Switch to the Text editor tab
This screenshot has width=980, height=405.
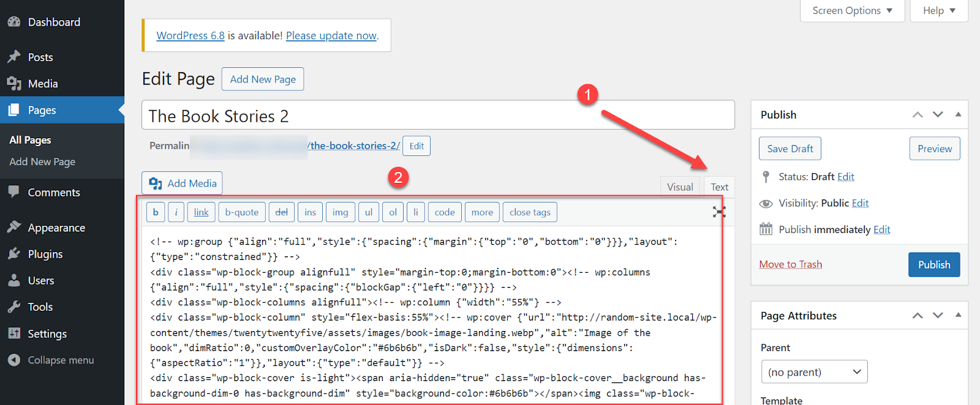click(x=720, y=187)
